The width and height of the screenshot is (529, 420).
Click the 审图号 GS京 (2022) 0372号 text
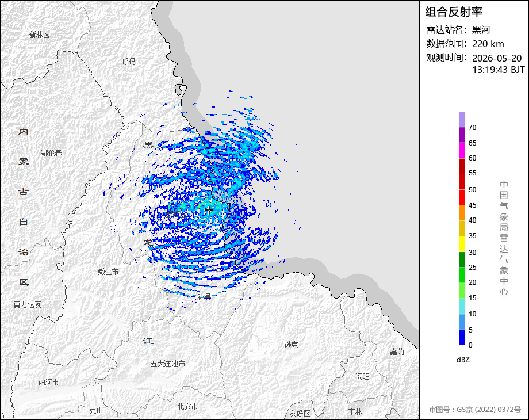475,410
